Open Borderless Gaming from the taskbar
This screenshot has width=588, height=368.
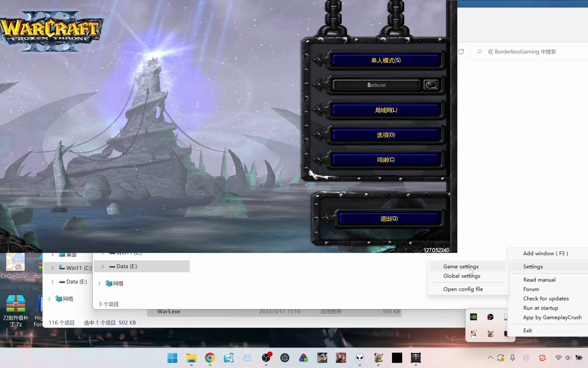tap(378, 358)
